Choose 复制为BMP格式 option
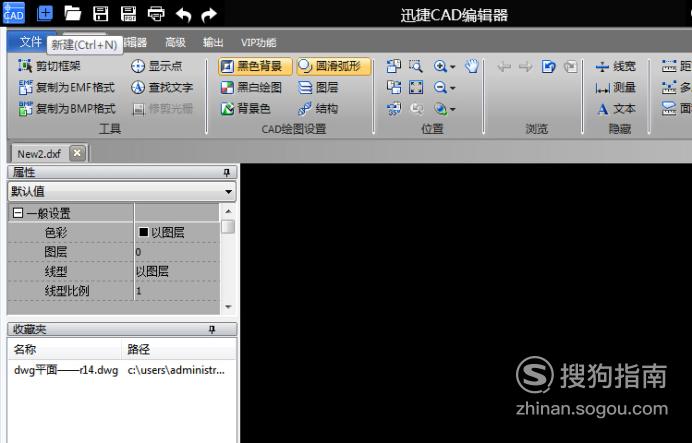The height and width of the screenshot is (443, 692). [x=66, y=109]
